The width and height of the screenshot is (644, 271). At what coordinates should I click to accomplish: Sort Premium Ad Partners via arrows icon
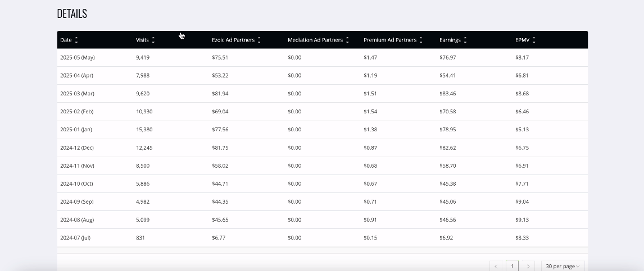pos(421,40)
